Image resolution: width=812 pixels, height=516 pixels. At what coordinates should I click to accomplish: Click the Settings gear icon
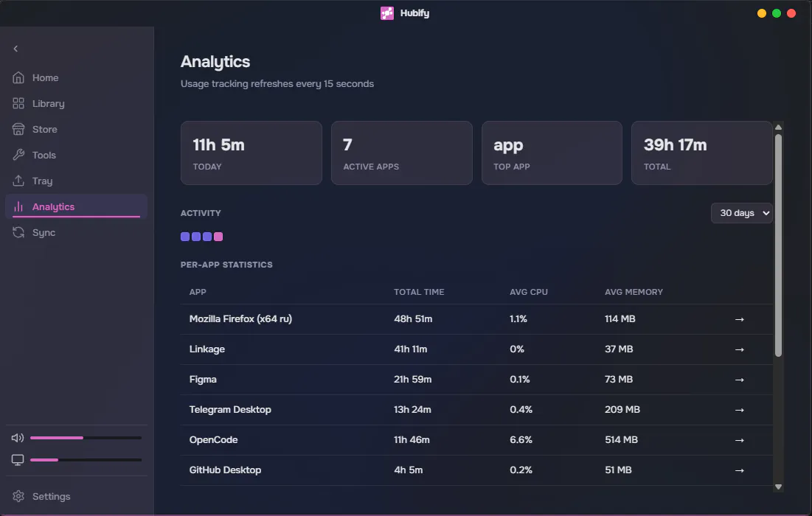(x=18, y=496)
